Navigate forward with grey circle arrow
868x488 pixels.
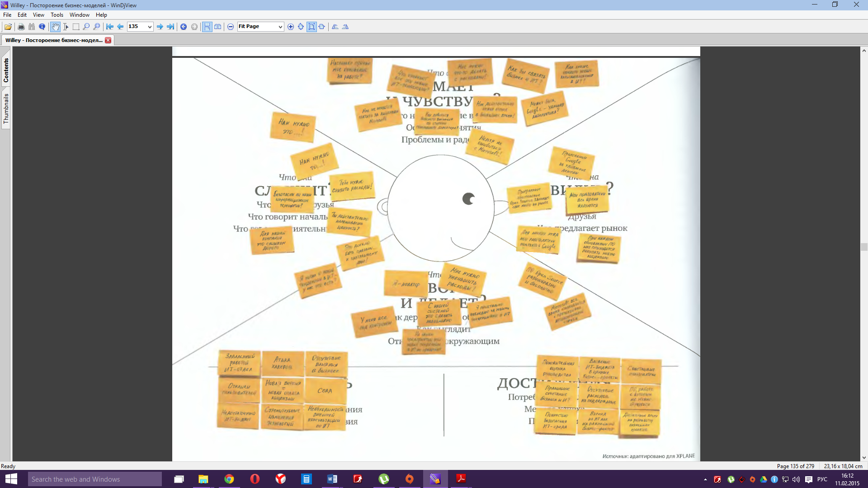(x=194, y=27)
